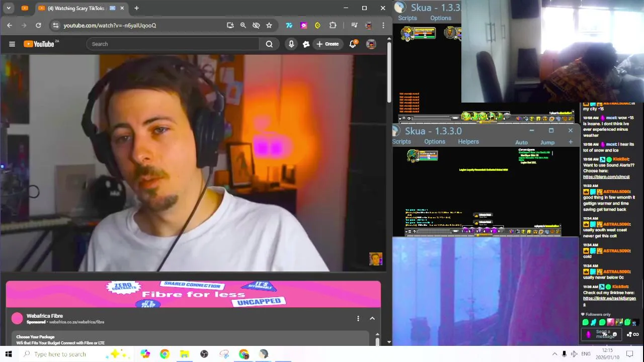644x362 pixels.
Task: Go back in Chrome
Action: pyautogui.click(x=10, y=25)
